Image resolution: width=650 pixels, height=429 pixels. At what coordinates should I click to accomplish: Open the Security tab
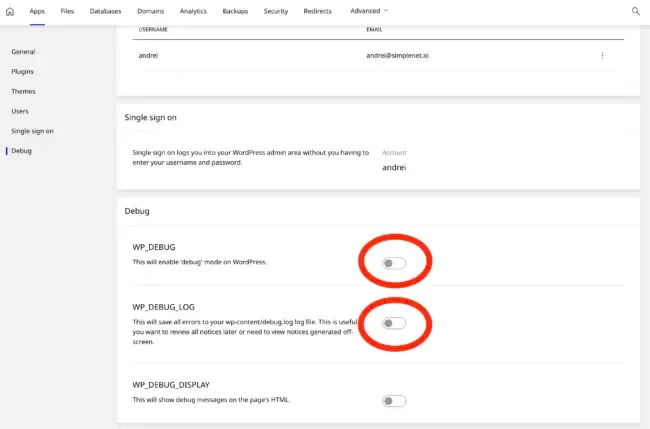[276, 11]
